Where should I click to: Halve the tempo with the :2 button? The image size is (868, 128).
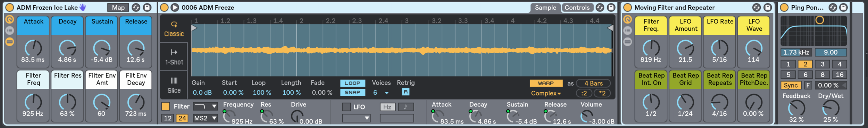[584, 93]
